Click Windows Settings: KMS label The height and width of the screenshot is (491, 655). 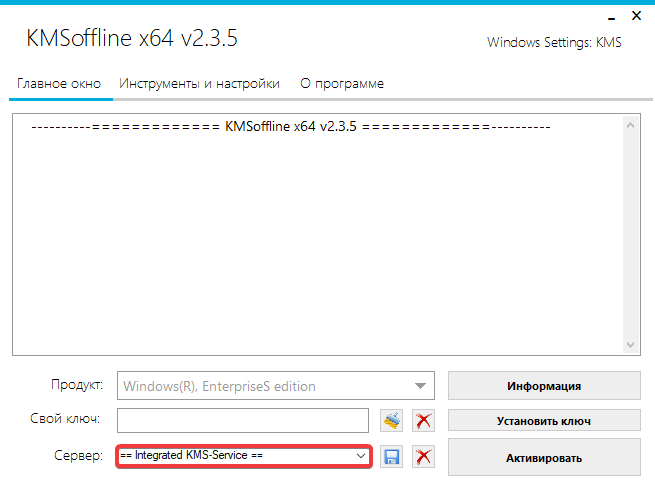pos(554,43)
